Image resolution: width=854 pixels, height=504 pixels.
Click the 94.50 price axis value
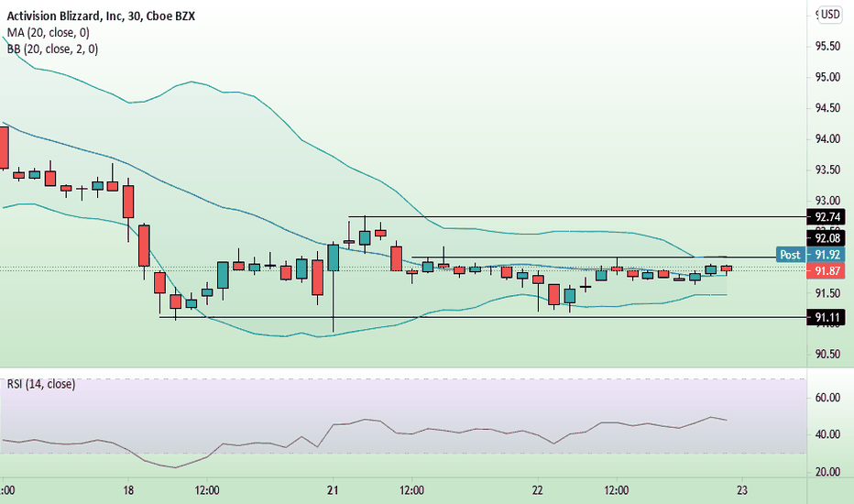(827, 108)
